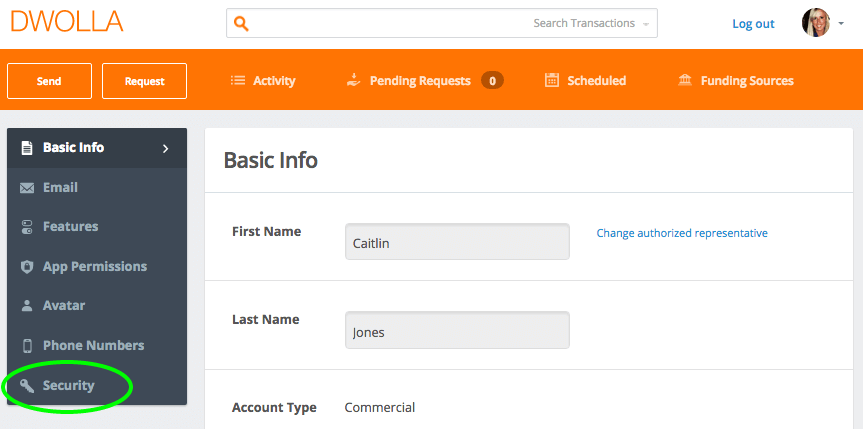Click Change authorized representative link
The height and width of the screenshot is (429, 863).
(682, 233)
